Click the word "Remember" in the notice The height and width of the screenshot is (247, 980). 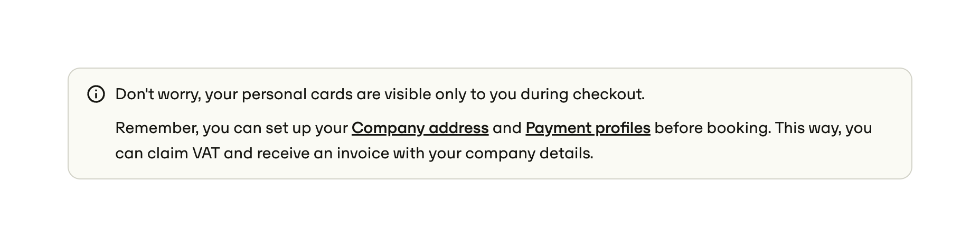[156, 128]
